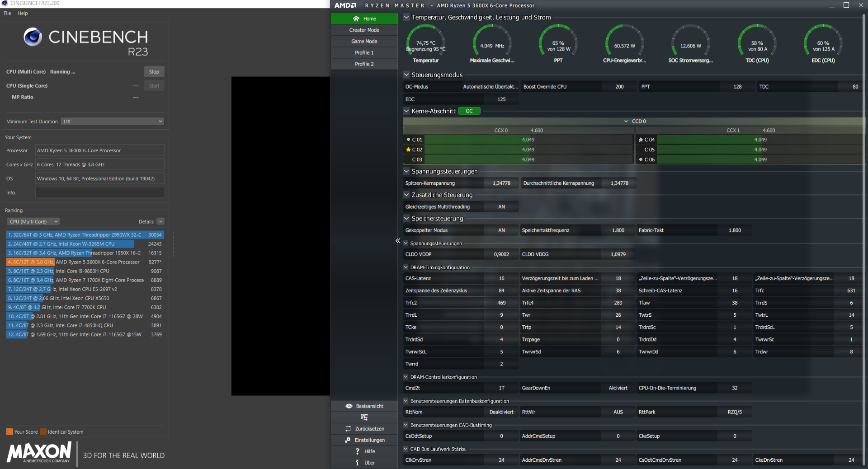Collapse the Steuerungsmodus section
The width and height of the screenshot is (868, 469).
click(406, 75)
